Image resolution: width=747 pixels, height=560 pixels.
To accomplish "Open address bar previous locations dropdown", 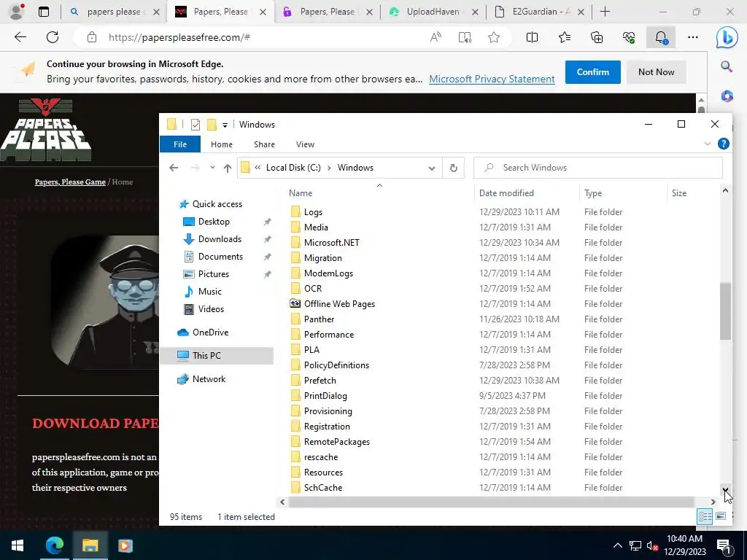I will click(432, 168).
